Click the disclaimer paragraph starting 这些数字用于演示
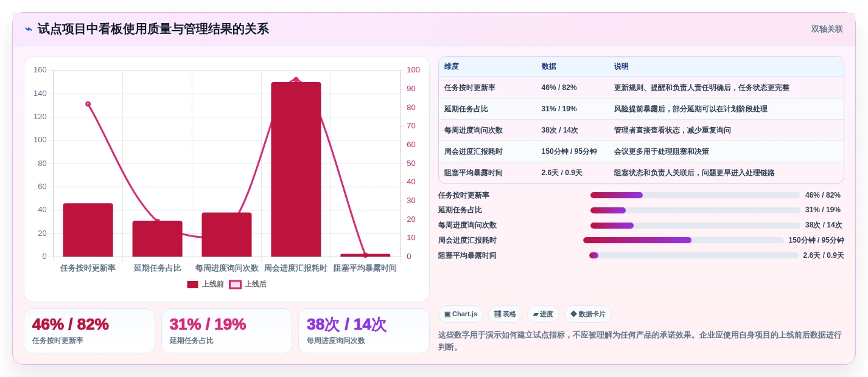This screenshot has width=868, height=377. coord(640,341)
